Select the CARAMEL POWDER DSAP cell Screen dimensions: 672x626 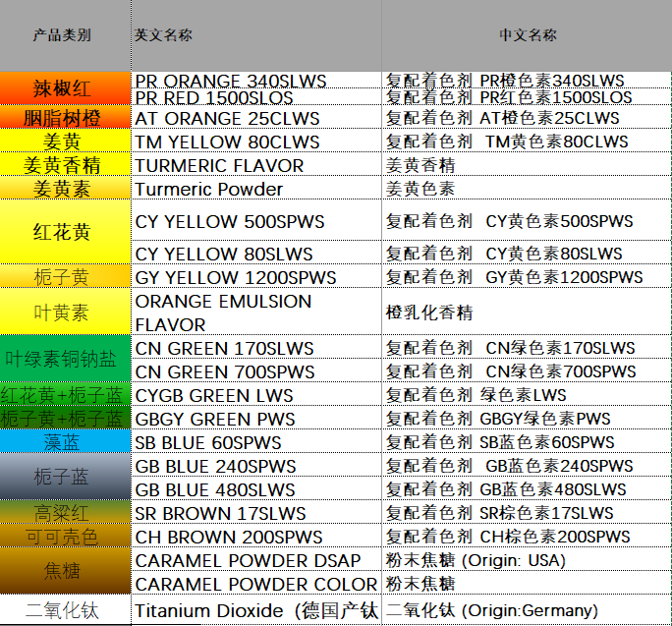256,559
